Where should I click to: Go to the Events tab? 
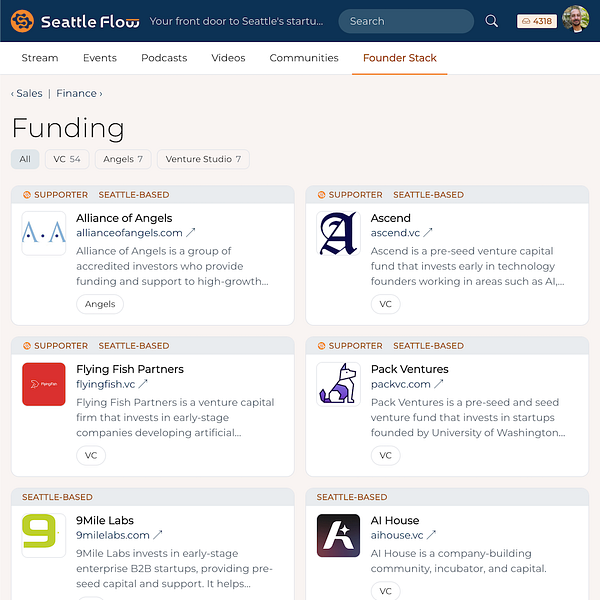pos(100,58)
